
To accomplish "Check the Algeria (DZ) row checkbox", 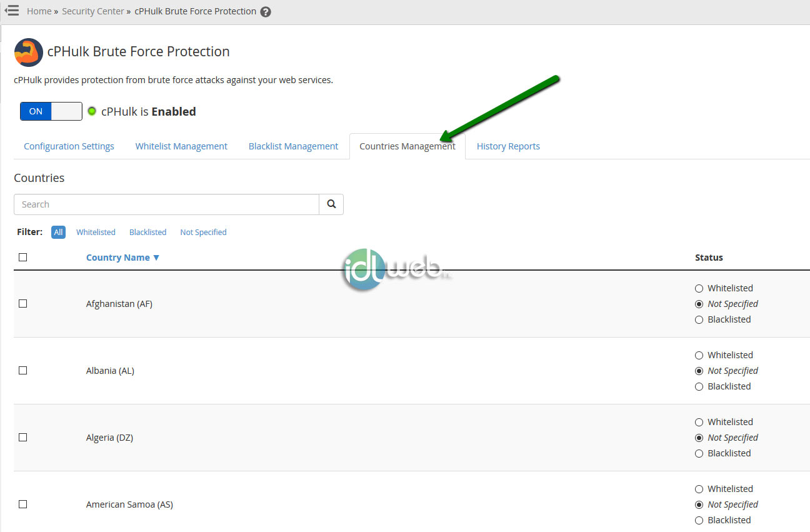I will click(23, 437).
